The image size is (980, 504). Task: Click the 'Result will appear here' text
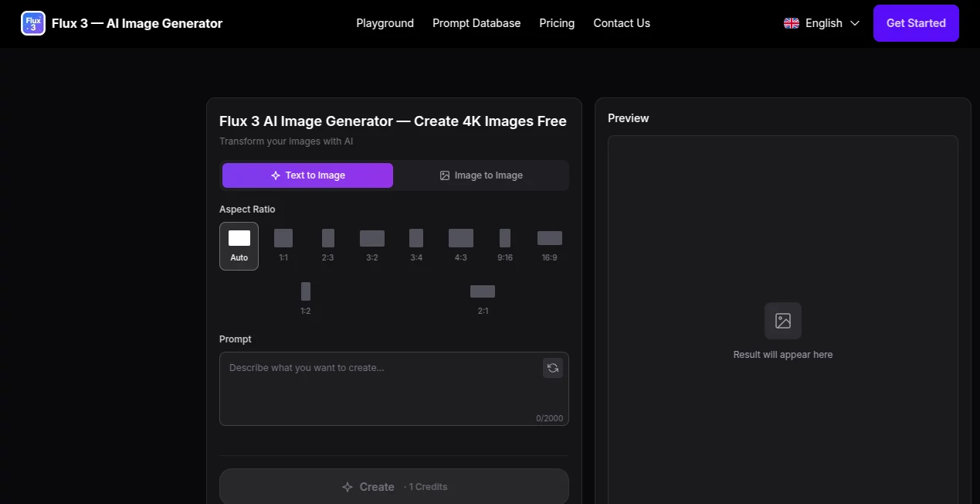point(783,355)
